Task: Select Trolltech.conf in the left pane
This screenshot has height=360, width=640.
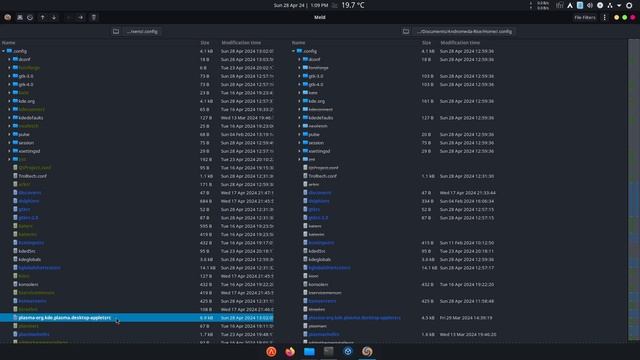Action: [32, 176]
